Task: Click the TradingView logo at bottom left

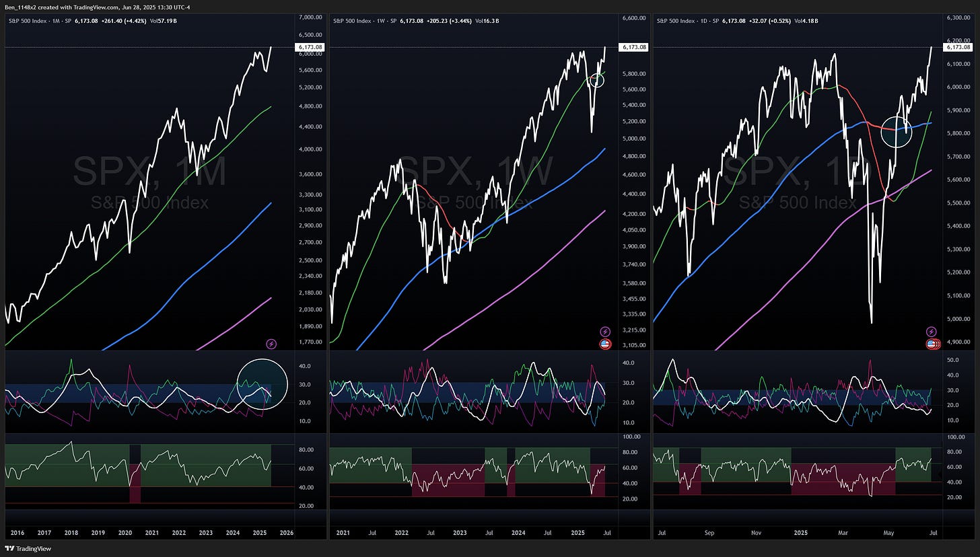Action: click(27, 548)
